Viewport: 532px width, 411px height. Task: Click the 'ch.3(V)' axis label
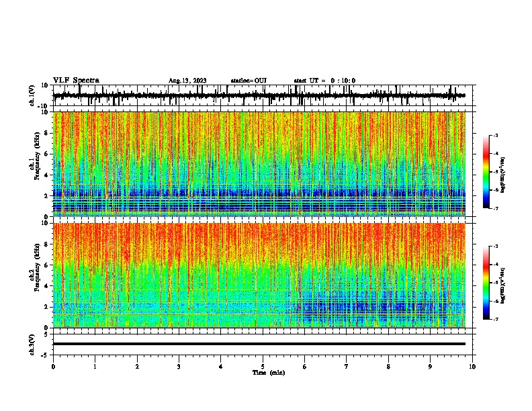point(32,345)
